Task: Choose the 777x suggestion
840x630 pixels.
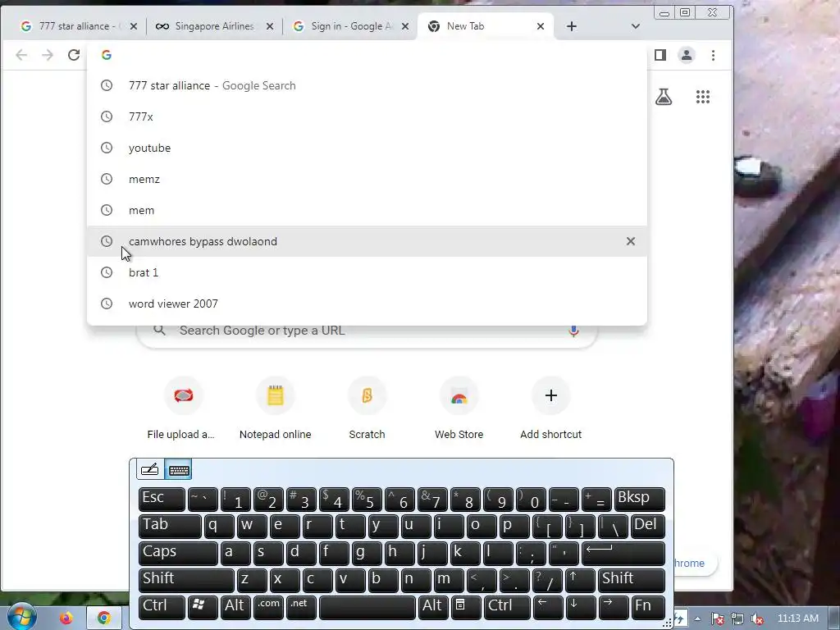Action: [x=367, y=116]
